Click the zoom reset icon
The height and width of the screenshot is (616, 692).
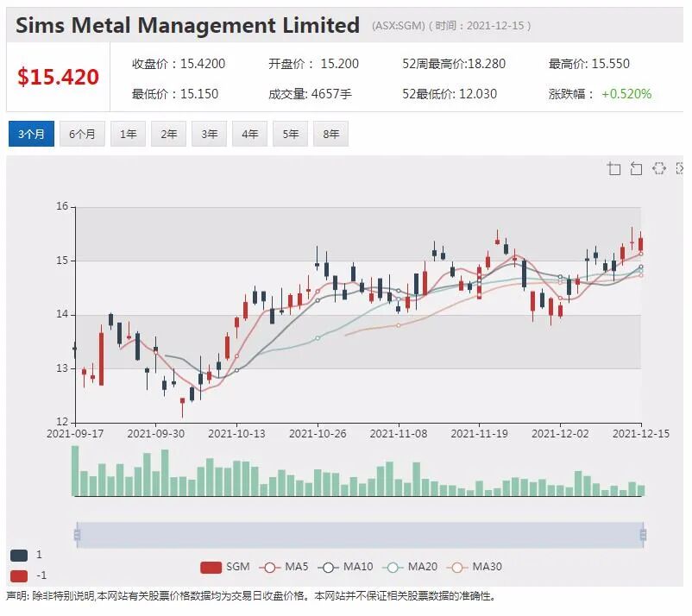pos(636,168)
